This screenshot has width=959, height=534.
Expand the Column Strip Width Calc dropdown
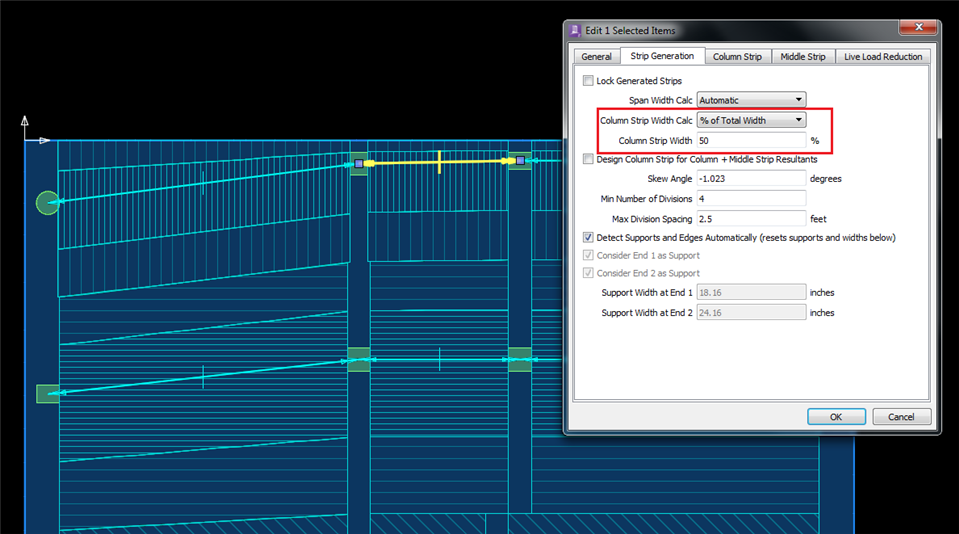[751, 120]
